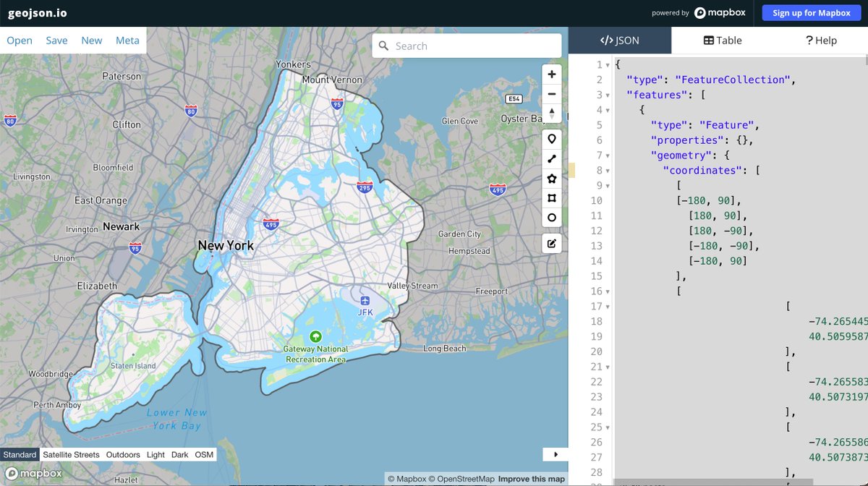868x486 pixels.
Task: Click the "FeatureCollection" value in editor
Action: 733,80
